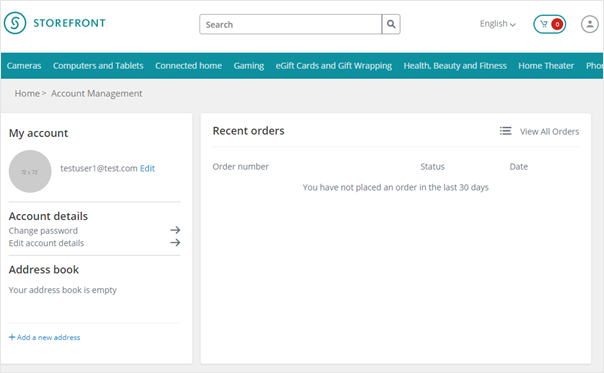Image resolution: width=604 pixels, height=373 pixels.
Task: Click the testuser1@test.com email text
Action: tap(99, 168)
